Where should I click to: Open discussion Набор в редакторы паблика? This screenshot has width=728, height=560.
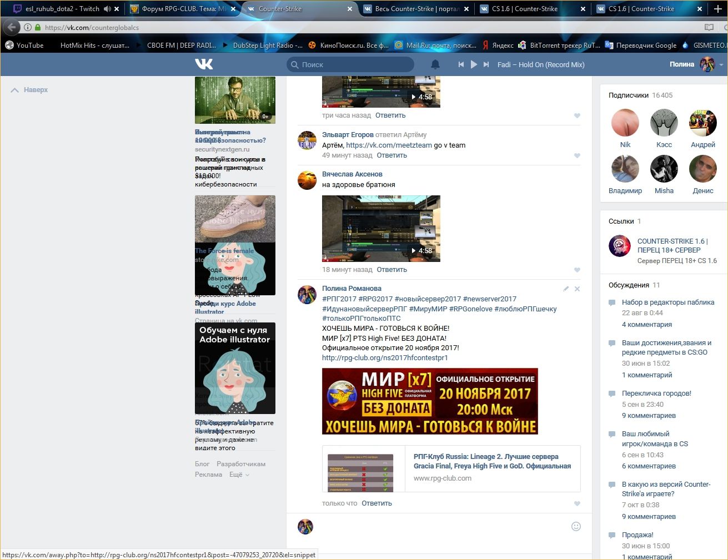tap(668, 302)
